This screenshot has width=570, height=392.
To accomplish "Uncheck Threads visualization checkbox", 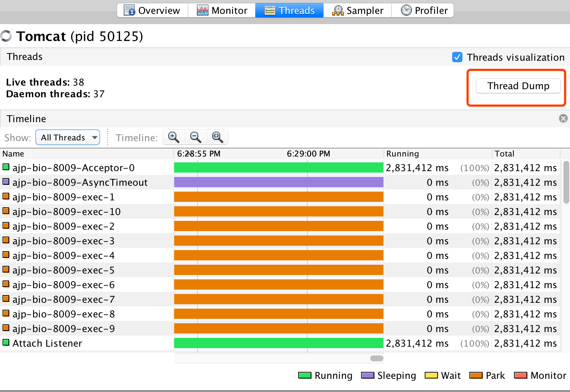I will 457,57.
